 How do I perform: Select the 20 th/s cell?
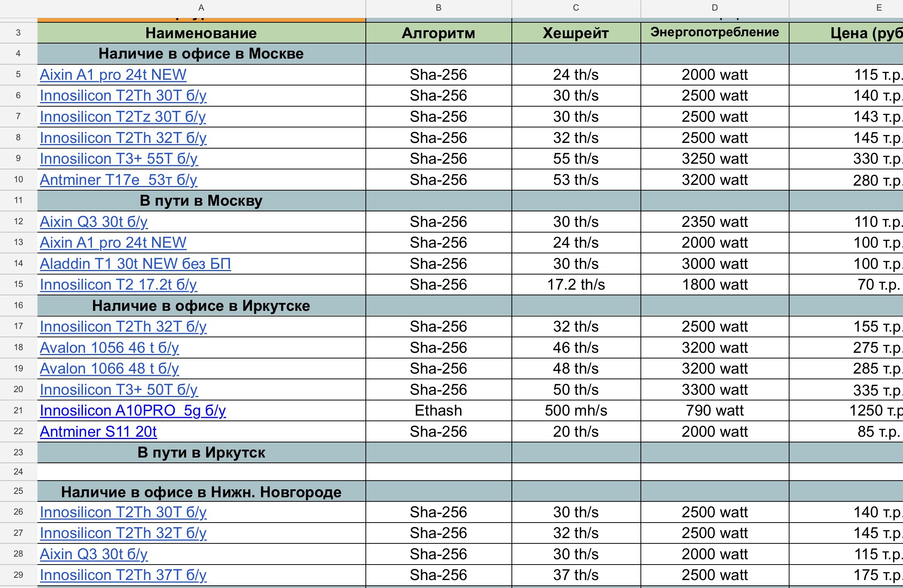(x=576, y=432)
